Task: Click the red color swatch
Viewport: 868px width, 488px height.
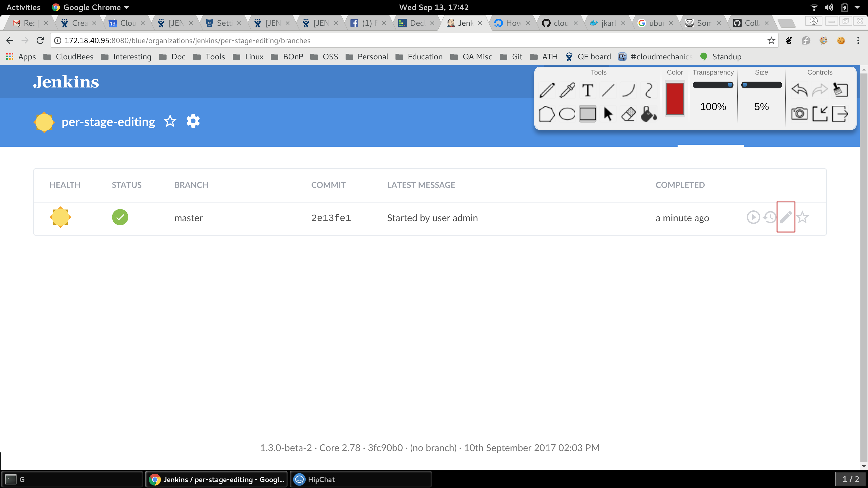Action: click(x=675, y=98)
